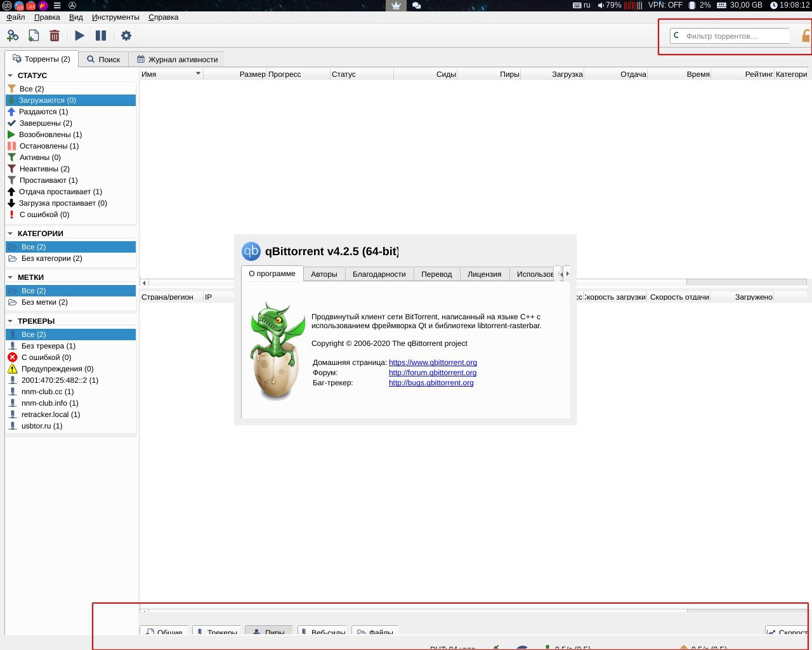Open link http://bugs.qbittorrent.org

point(431,383)
